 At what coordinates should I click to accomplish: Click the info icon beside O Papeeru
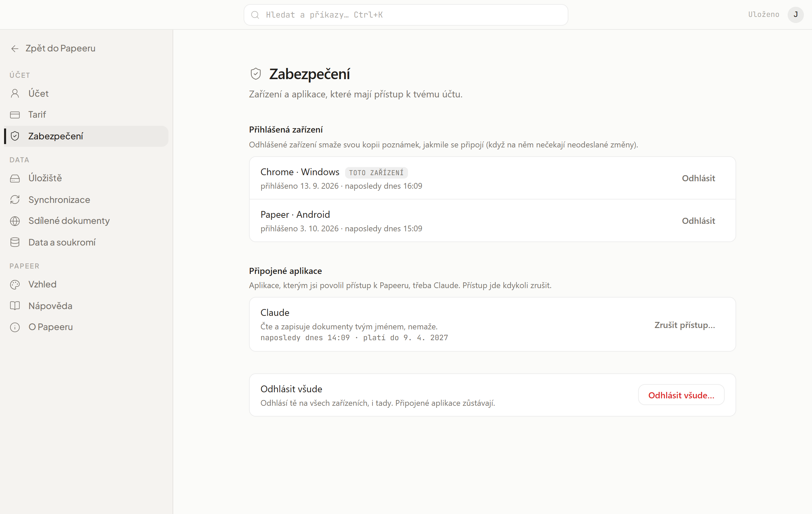[15, 327]
